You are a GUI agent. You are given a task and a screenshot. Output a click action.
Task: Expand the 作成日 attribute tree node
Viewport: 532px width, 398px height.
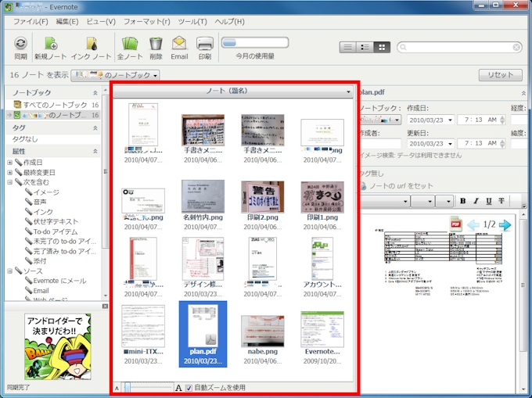click(10, 163)
